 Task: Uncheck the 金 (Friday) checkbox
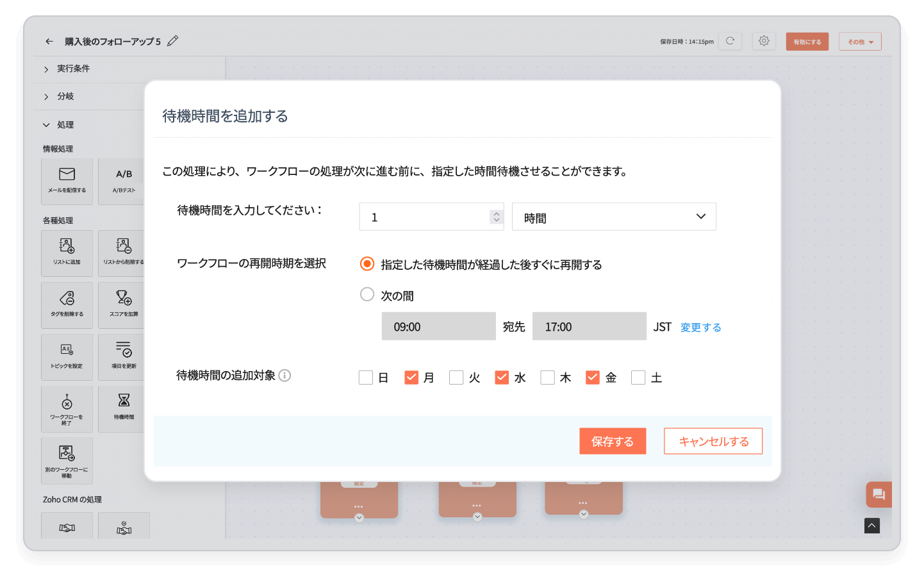(x=593, y=378)
